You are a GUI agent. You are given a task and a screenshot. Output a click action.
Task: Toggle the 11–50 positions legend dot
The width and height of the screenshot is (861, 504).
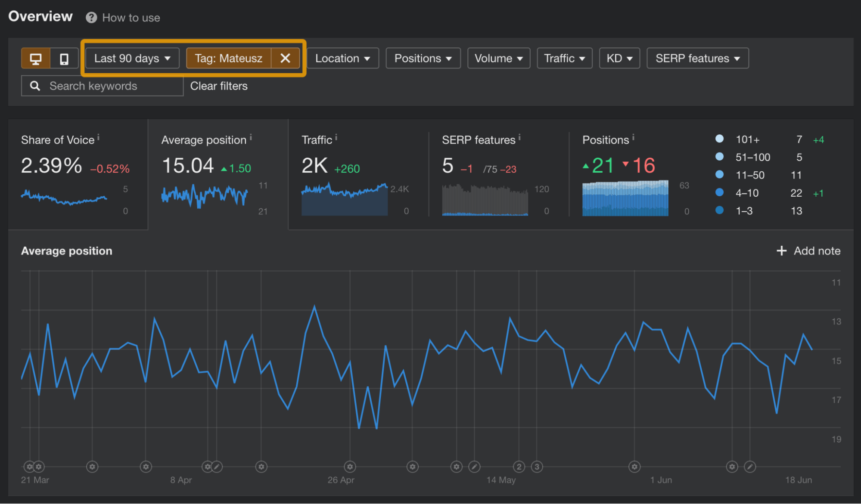coord(720,175)
